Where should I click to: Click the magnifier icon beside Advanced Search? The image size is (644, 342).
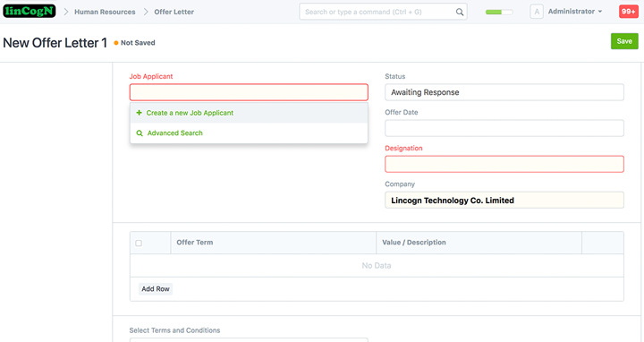(140, 133)
